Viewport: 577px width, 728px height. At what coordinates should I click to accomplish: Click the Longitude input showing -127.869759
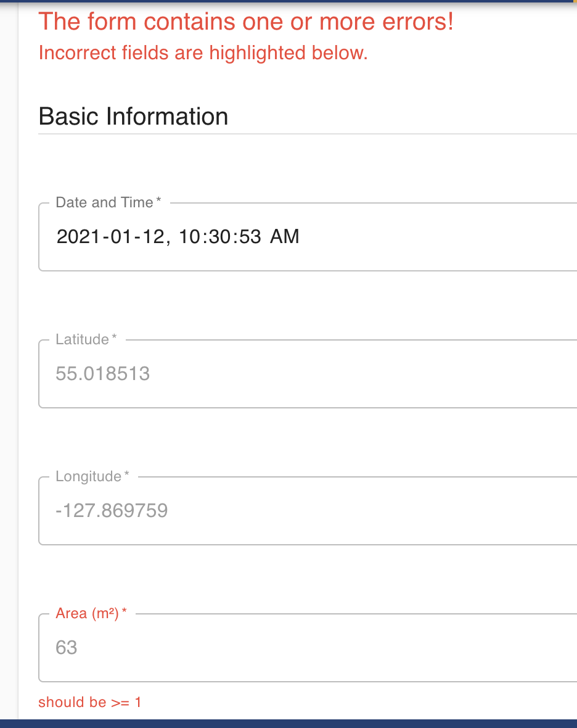pyautogui.click(x=112, y=510)
